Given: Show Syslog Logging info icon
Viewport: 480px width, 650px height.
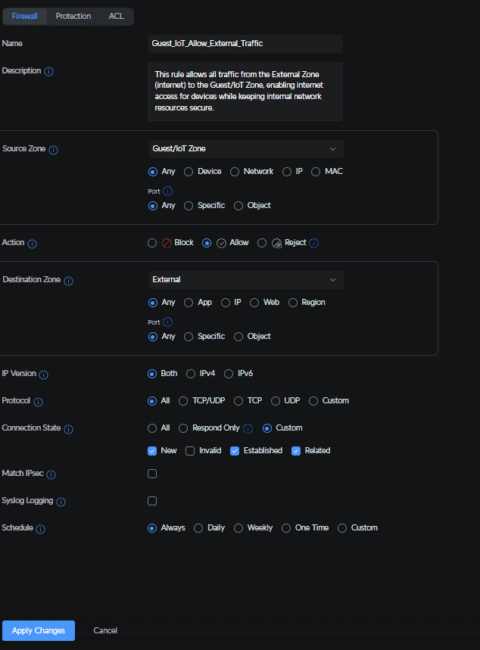Looking at the screenshot, I should pos(61,502).
